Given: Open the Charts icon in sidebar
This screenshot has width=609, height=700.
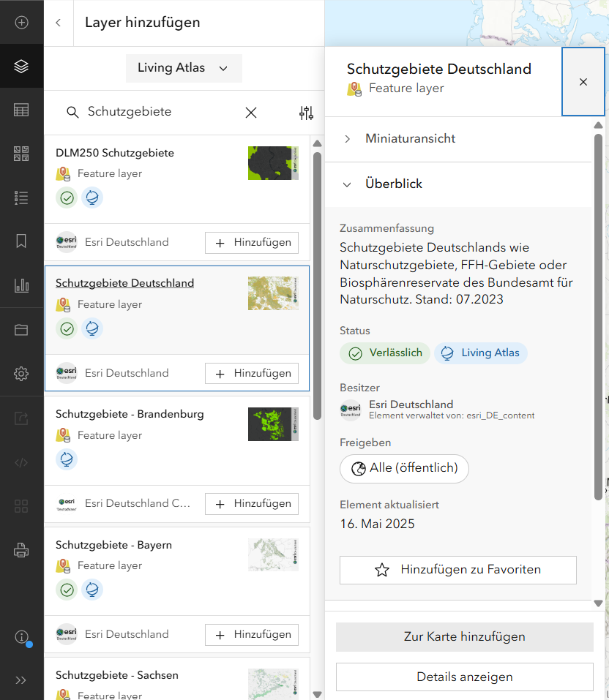Looking at the screenshot, I should point(21,285).
